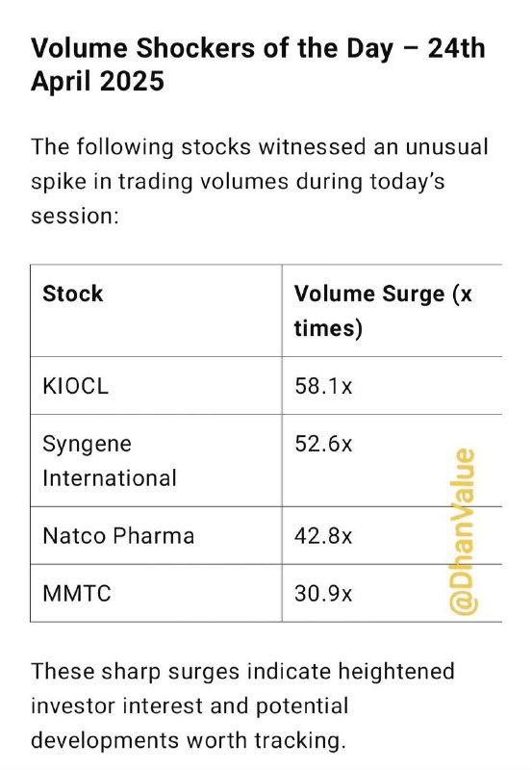Click the Volume Shockers of the Day heading
Viewport: 532px width, 770px height.
pyautogui.click(x=258, y=64)
